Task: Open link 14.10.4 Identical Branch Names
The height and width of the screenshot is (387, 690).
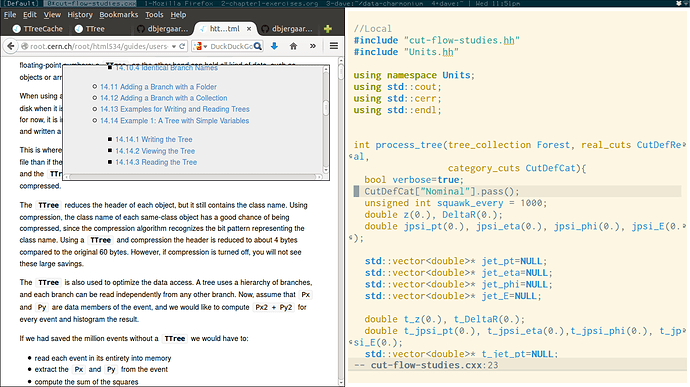Action: pos(166,68)
